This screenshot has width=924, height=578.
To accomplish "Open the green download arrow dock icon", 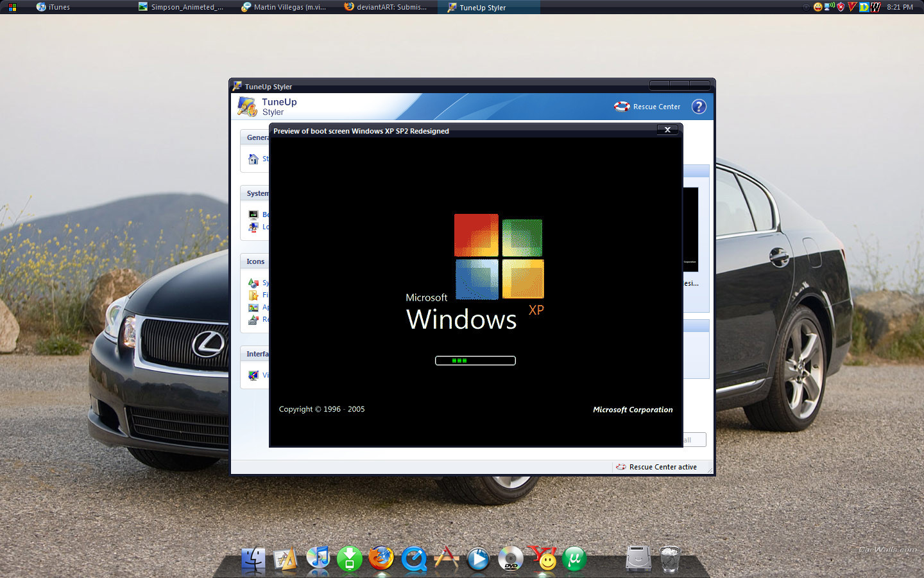I will click(350, 558).
